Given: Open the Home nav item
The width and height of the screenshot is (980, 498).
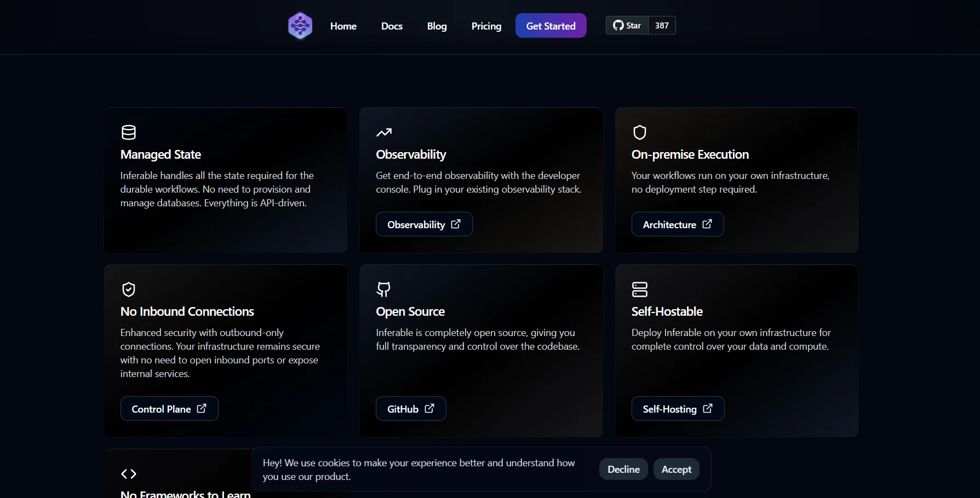Looking at the screenshot, I should [x=343, y=26].
